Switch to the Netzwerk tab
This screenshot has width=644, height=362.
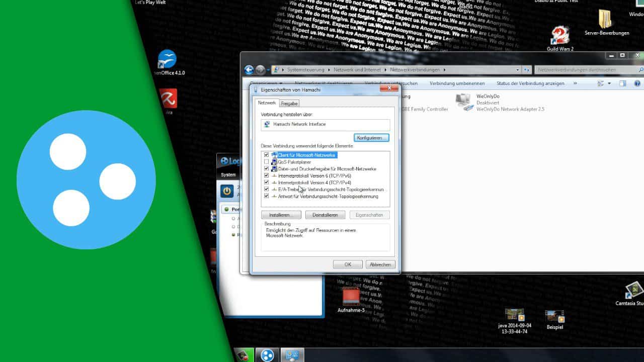[x=267, y=103]
